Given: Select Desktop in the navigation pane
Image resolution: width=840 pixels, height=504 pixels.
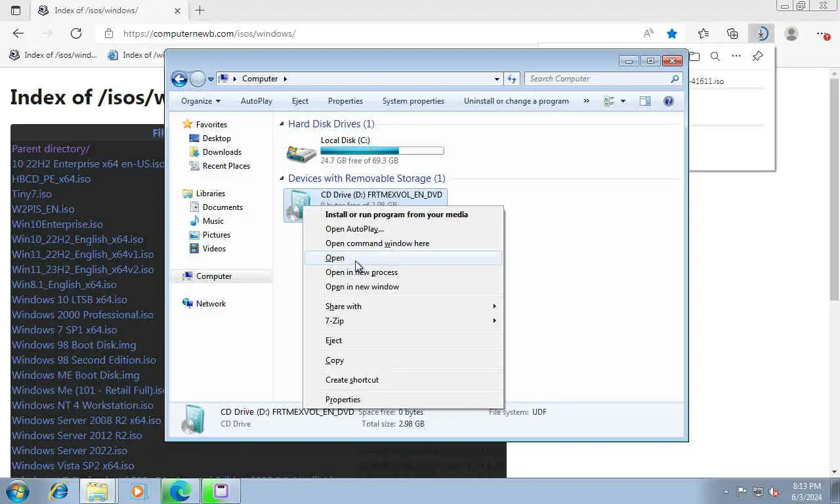Looking at the screenshot, I should [217, 138].
